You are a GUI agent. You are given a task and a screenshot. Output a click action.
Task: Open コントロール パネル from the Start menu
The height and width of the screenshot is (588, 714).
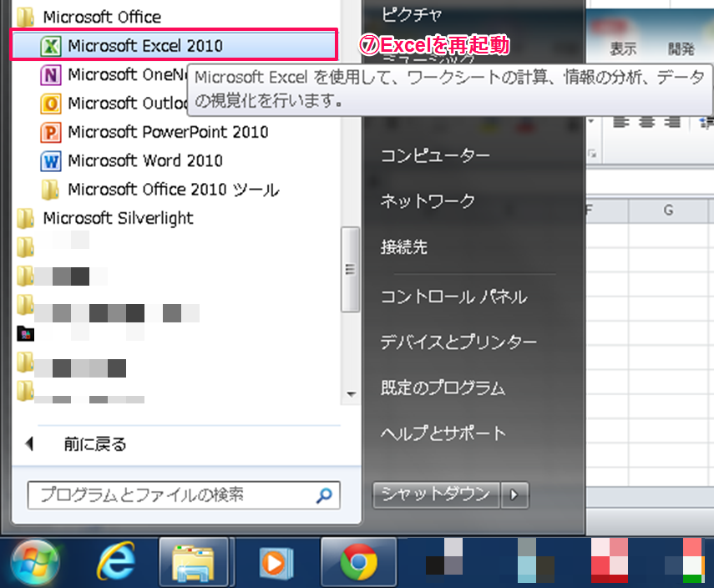(x=453, y=297)
